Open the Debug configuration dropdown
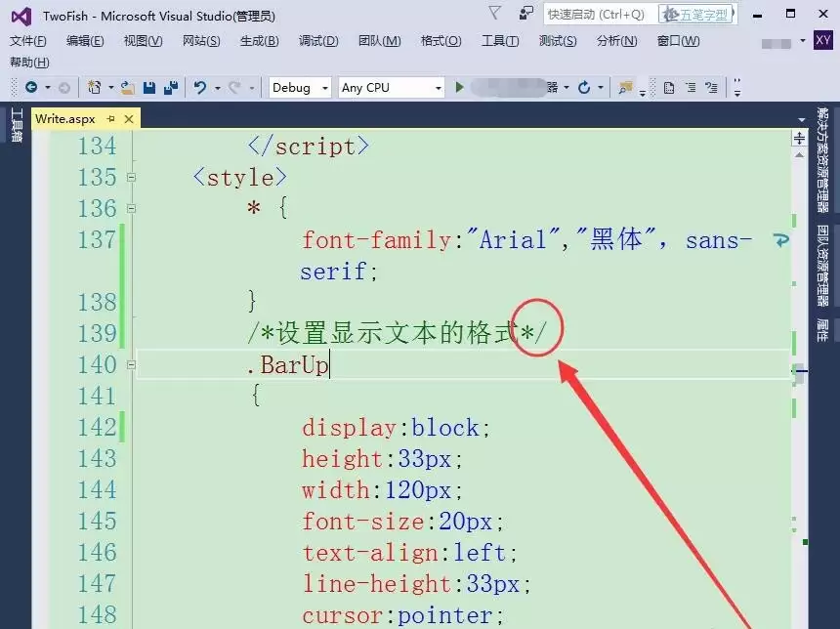Viewport: 840px width, 629px height. [x=325, y=87]
